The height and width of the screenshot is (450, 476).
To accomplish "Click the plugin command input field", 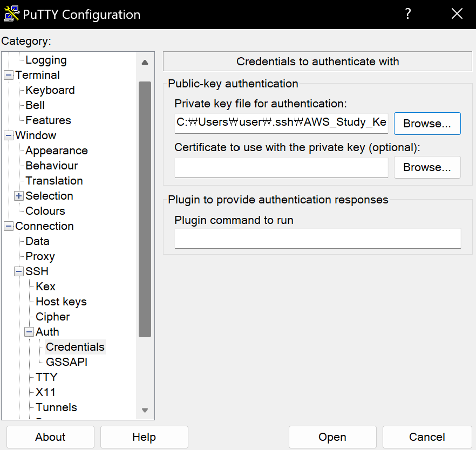I will point(317,238).
